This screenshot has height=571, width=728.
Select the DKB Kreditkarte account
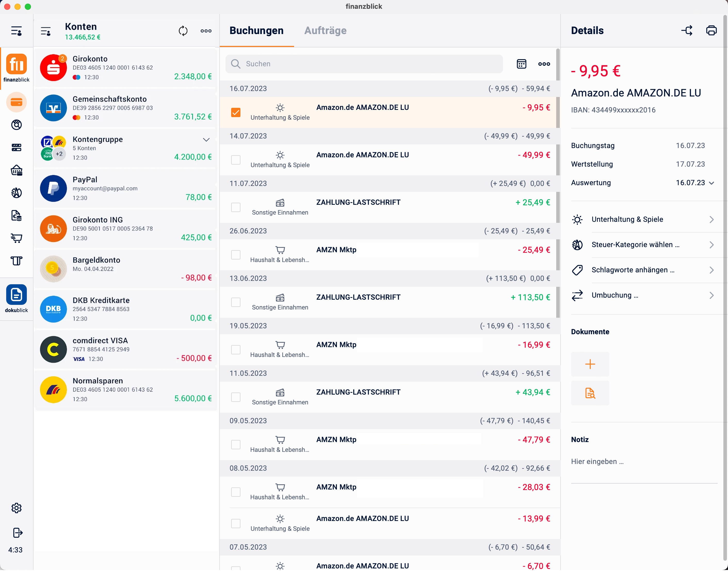point(126,309)
